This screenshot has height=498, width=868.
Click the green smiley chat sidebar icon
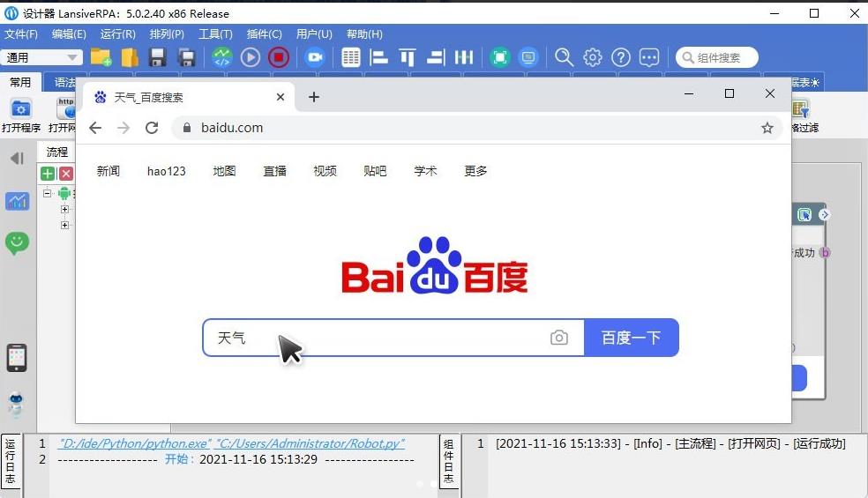[x=17, y=243]
